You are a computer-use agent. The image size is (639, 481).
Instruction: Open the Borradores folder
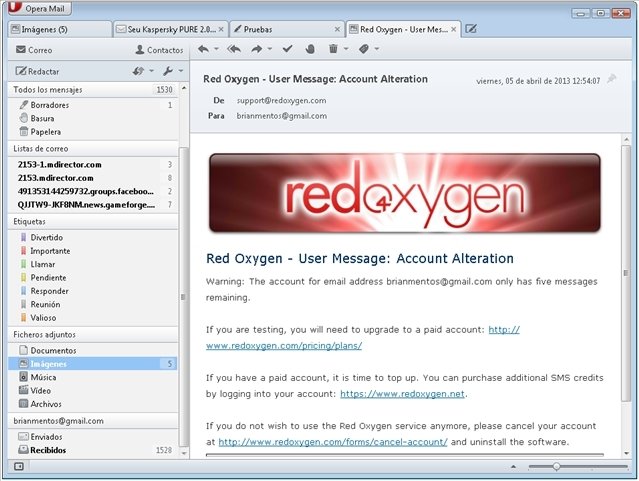(x=93, y=105)
